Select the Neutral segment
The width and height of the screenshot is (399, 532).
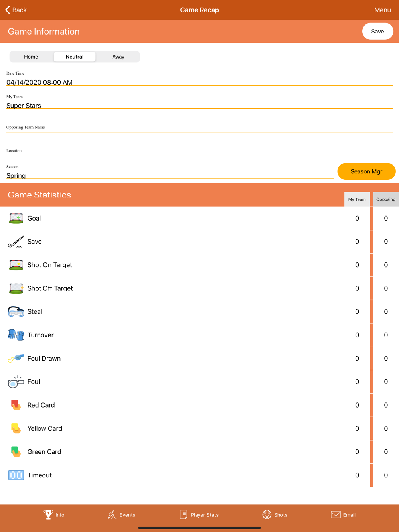pos(75,57)
